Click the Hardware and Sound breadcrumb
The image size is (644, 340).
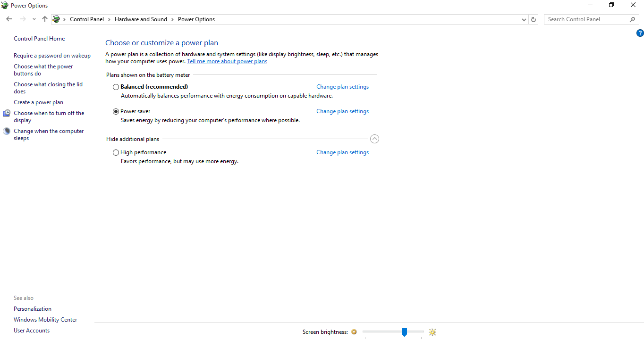click(x=141, y=19)
